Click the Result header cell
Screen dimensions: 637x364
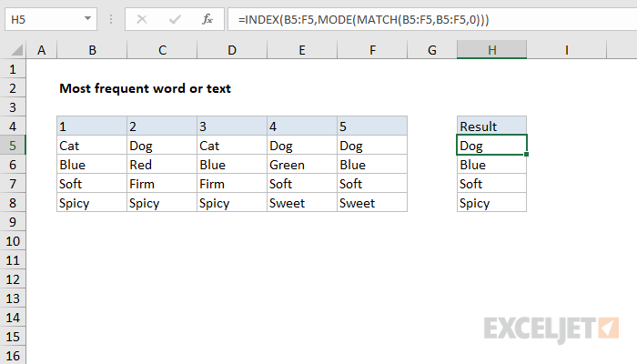coord(491,126)
